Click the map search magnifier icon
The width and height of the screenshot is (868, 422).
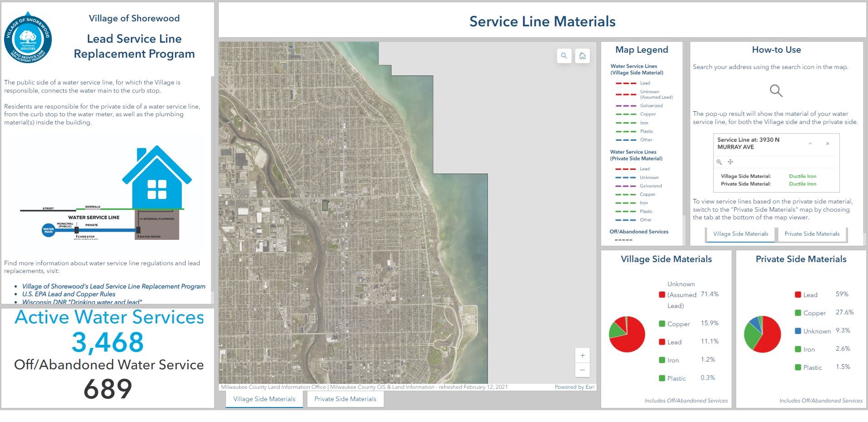[564, 56]
